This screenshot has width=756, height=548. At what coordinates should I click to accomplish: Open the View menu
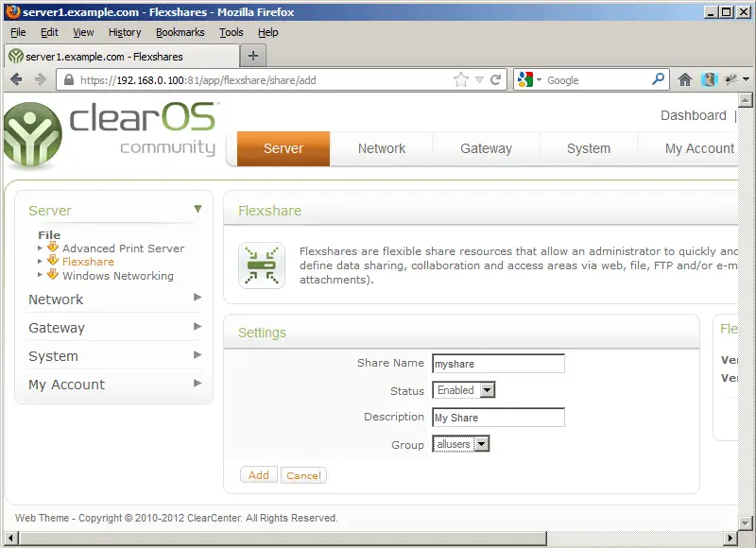[83, 32]
